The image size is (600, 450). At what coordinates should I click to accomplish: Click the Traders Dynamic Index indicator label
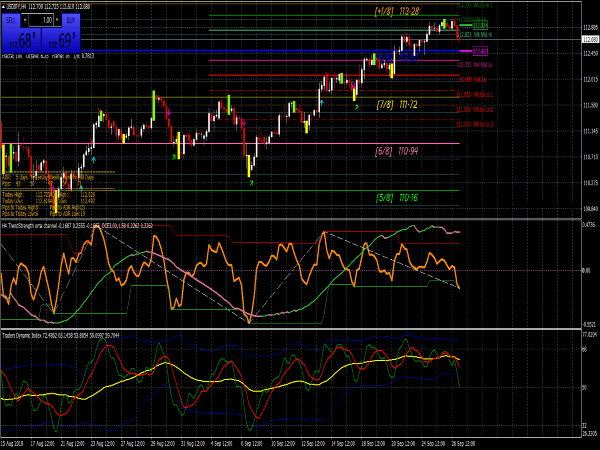(60, 336)
